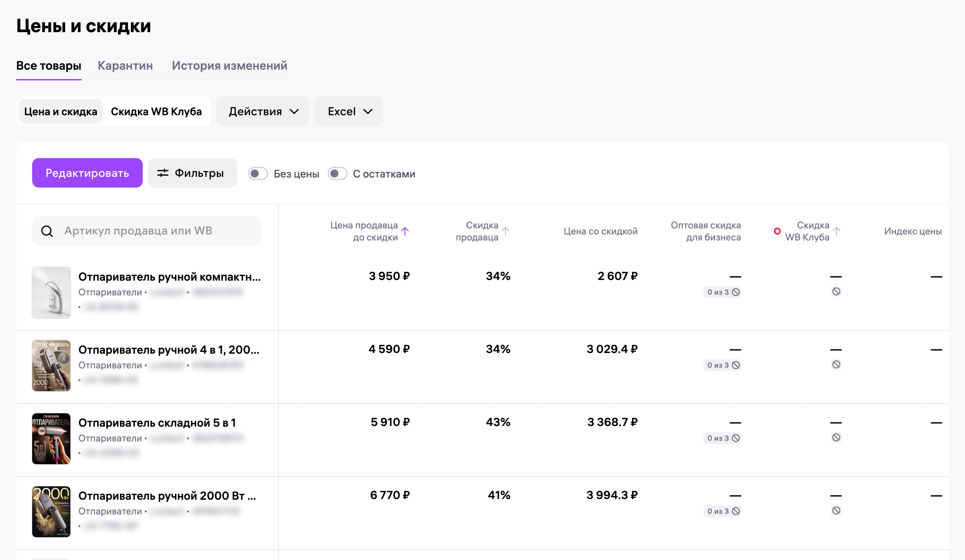Switch to the 'Карантин' tab
This screenshot has width=965, height=560.
pyautogui.click(x=125, y=65)
